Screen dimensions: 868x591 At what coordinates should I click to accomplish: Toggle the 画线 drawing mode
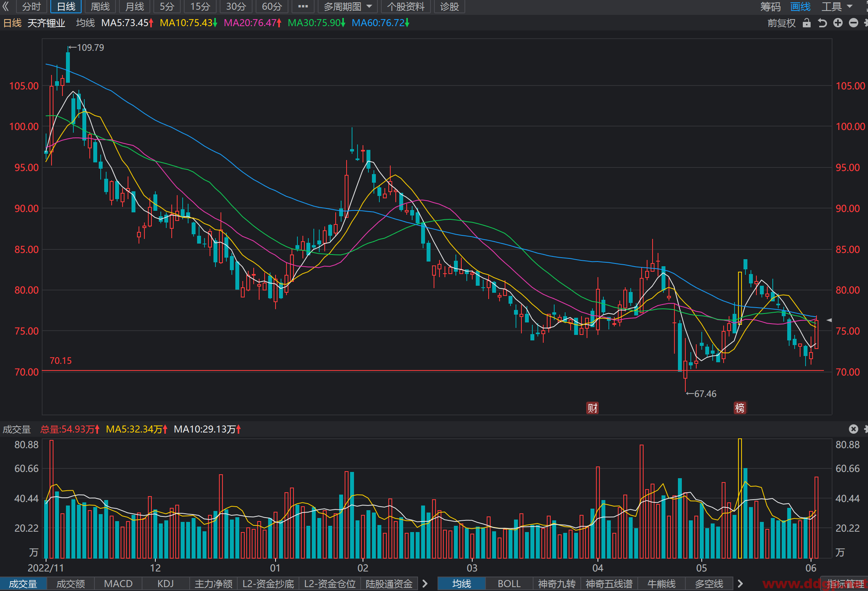click(x=800, y=7)
